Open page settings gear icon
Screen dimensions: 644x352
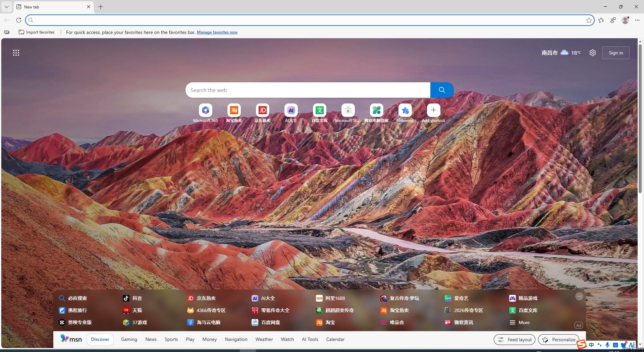coord(593,53)
